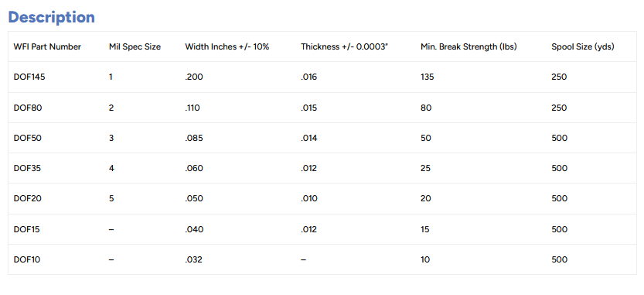The height and width of the screenshot is (295, 644).
Task: Click the DOF35 part number
Action: tap(28, 168)
